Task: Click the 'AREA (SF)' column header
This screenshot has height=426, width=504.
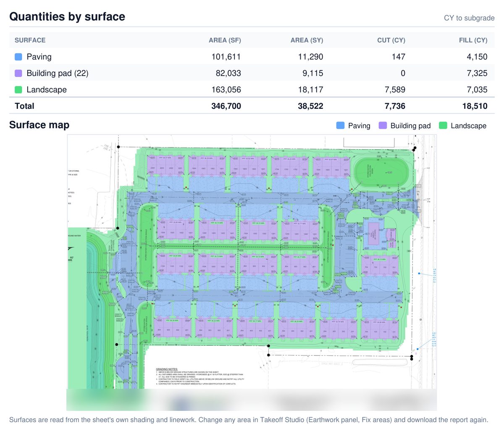Action: pos(225,40)
